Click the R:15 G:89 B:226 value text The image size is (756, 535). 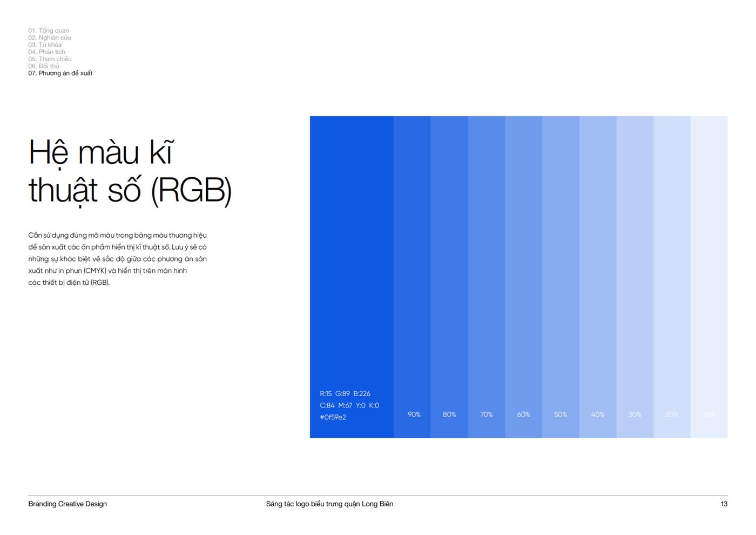[x=345, y=393]
